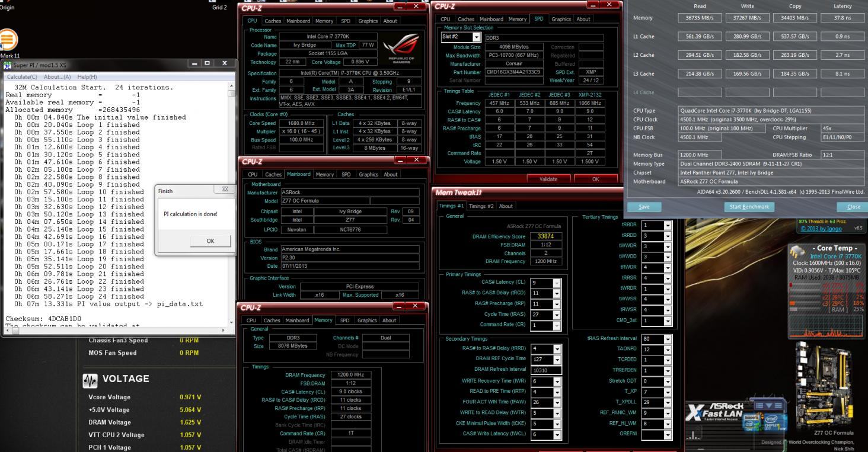Switch to Timings #2 tab in MemTweakIt
868x452 pixels.
481,206
